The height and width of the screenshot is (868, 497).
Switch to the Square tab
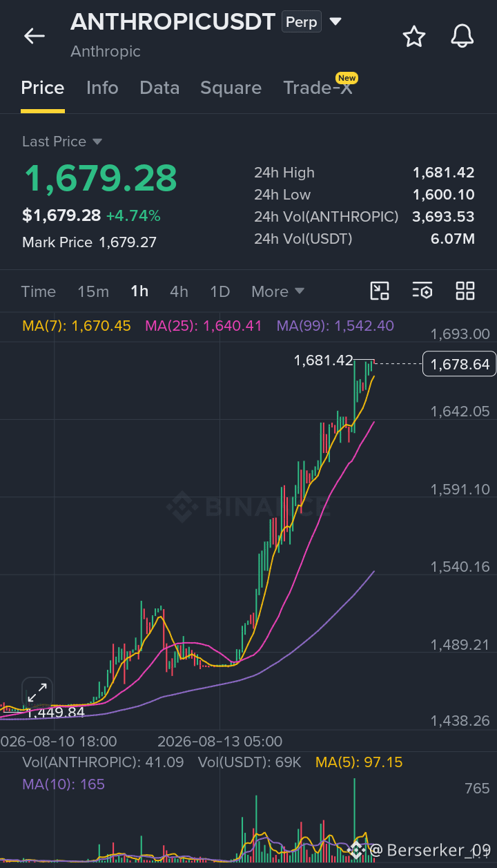(x=231, y=88)
